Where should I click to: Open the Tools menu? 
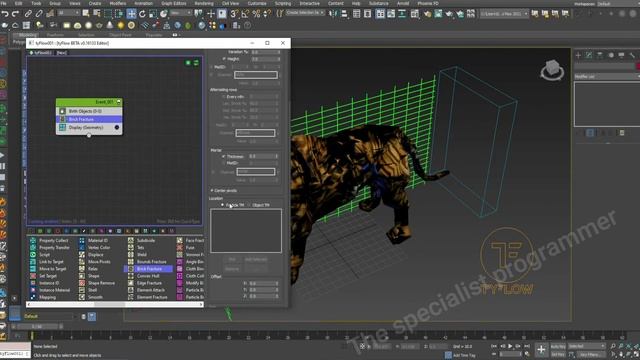click(x=36, y=3)
